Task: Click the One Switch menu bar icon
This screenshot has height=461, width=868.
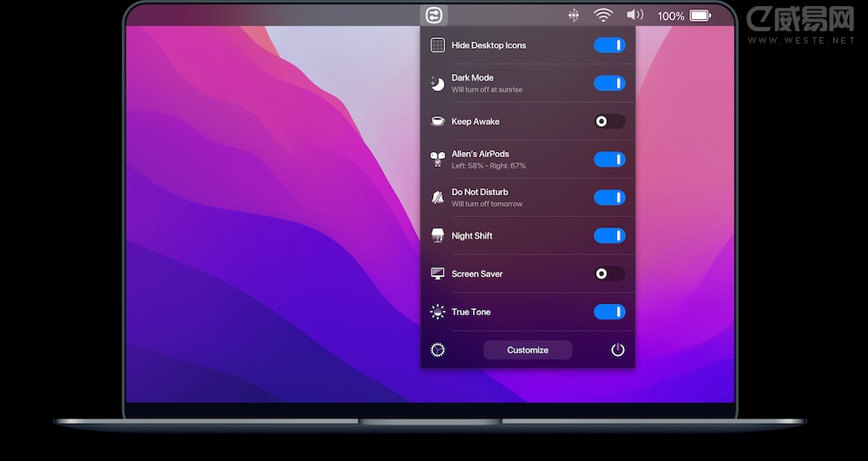Action: pyautogui.click(x=432, y=16)
